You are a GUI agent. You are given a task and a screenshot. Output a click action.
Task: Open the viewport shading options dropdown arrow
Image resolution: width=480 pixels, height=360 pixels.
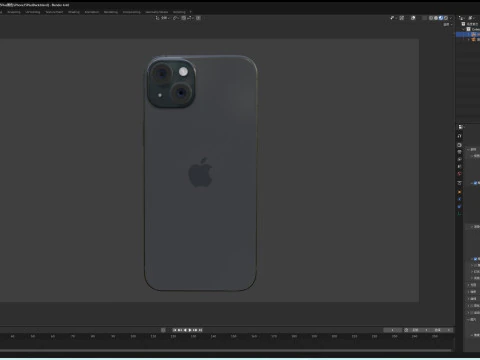click(451, 18)
